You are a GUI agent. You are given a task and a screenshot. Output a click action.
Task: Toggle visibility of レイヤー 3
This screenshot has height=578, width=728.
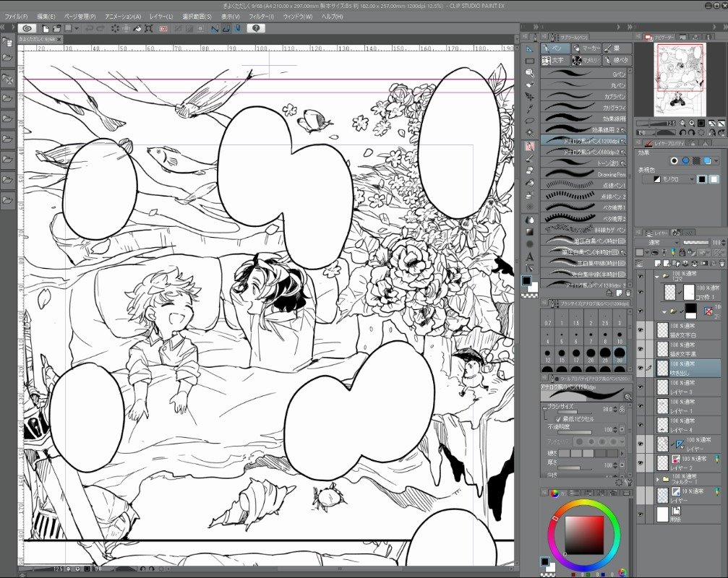[641, 387]
